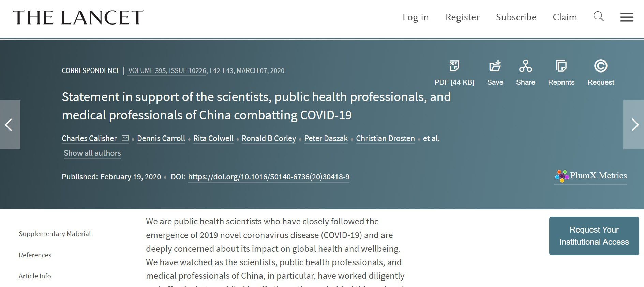
Task: Go to previous article arrow
Action: pyautogui.click(x=10, y=125)
